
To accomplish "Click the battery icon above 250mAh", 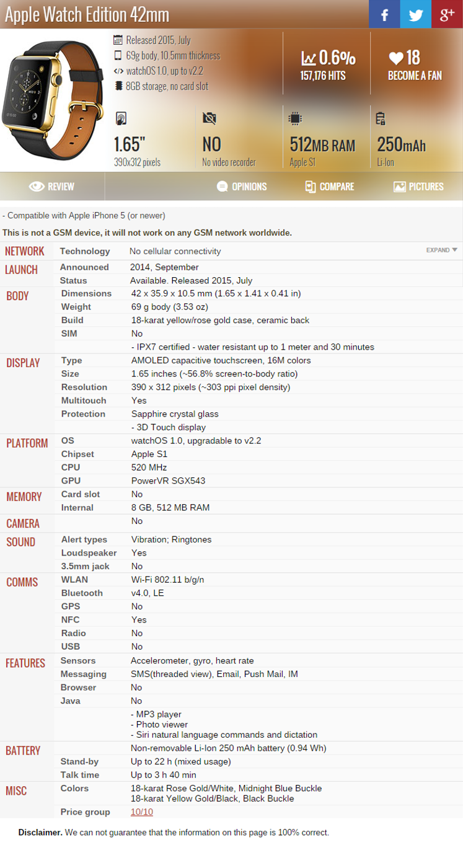I will pos(381,118).
